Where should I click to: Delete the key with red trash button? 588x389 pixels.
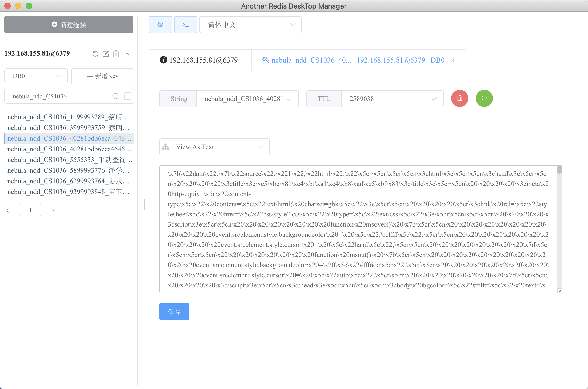(459, 98)
